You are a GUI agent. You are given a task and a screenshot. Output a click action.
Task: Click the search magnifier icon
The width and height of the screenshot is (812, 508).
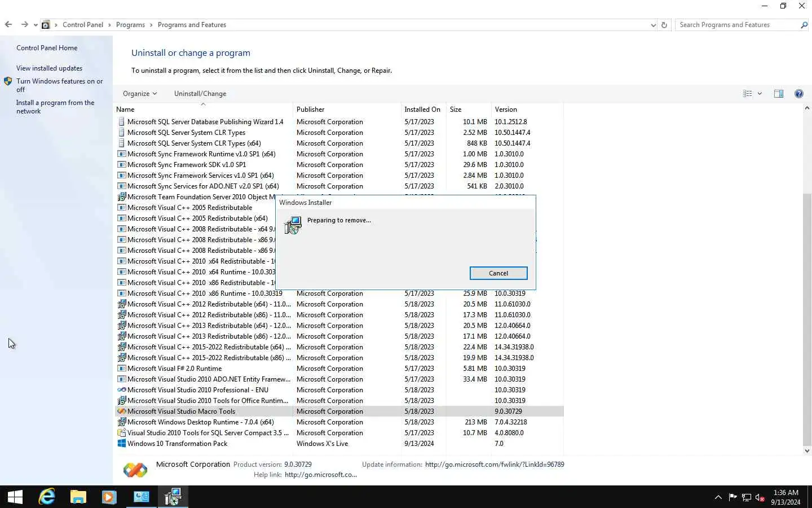coord(804,25)
